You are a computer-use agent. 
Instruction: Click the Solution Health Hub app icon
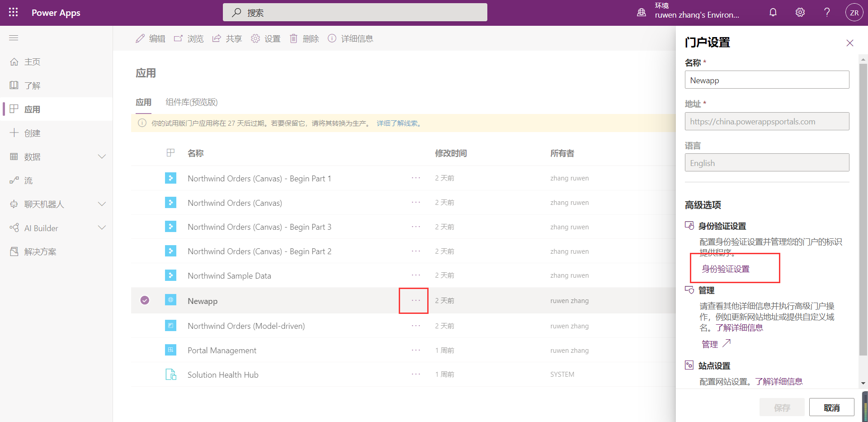click(170, 374)
